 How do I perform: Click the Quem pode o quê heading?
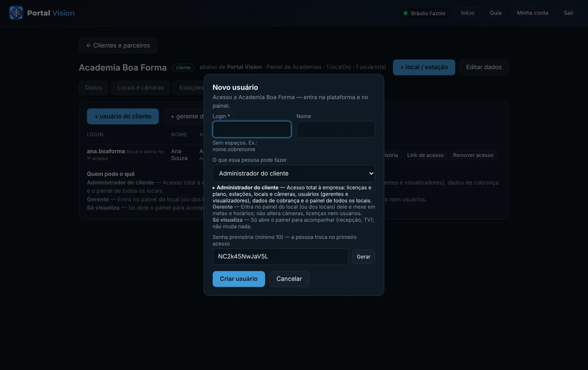click(111, 174)
